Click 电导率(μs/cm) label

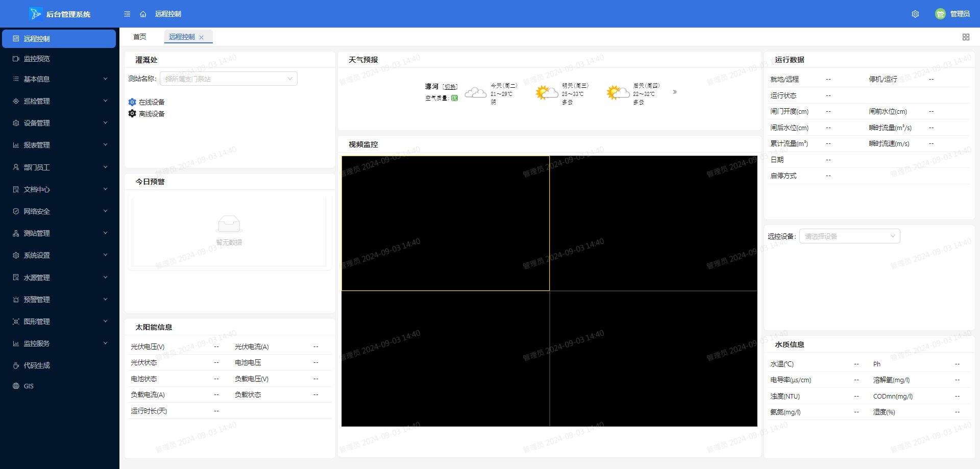(x=791, y=380)
